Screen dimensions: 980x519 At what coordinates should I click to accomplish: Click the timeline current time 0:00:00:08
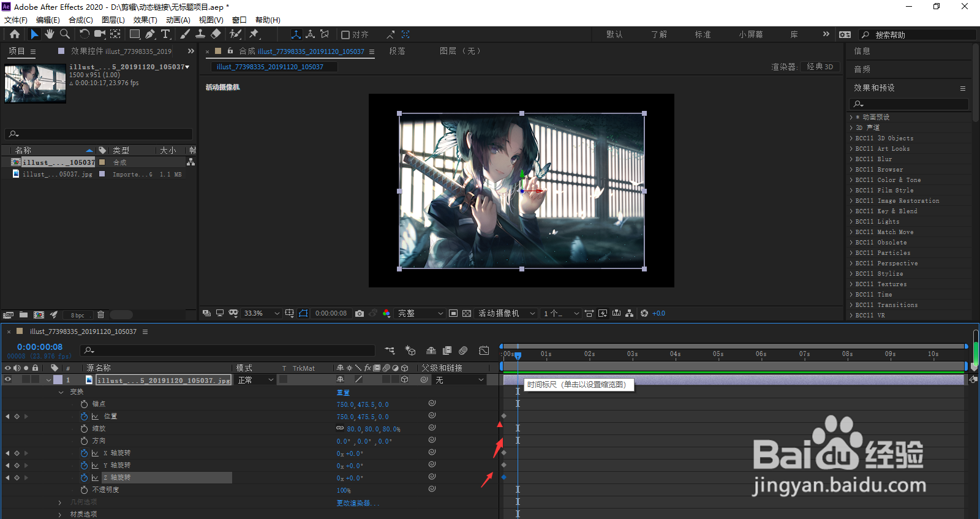[40, 347]
